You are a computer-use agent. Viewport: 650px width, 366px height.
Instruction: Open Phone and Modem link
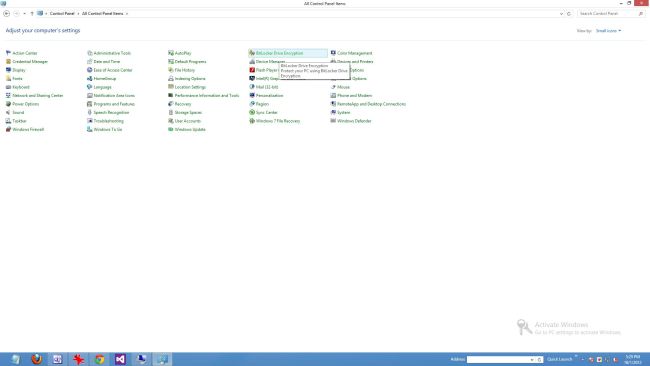(354, 95)
